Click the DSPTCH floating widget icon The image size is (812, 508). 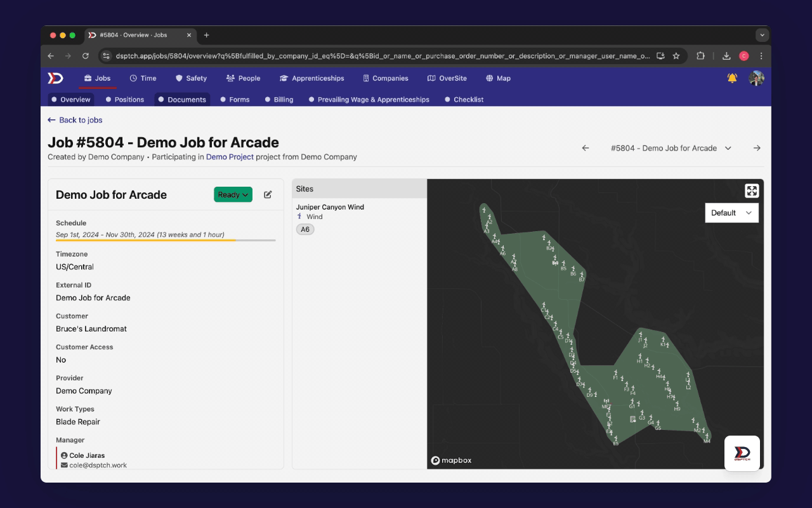pyautogui.click(x=742, y=453)
